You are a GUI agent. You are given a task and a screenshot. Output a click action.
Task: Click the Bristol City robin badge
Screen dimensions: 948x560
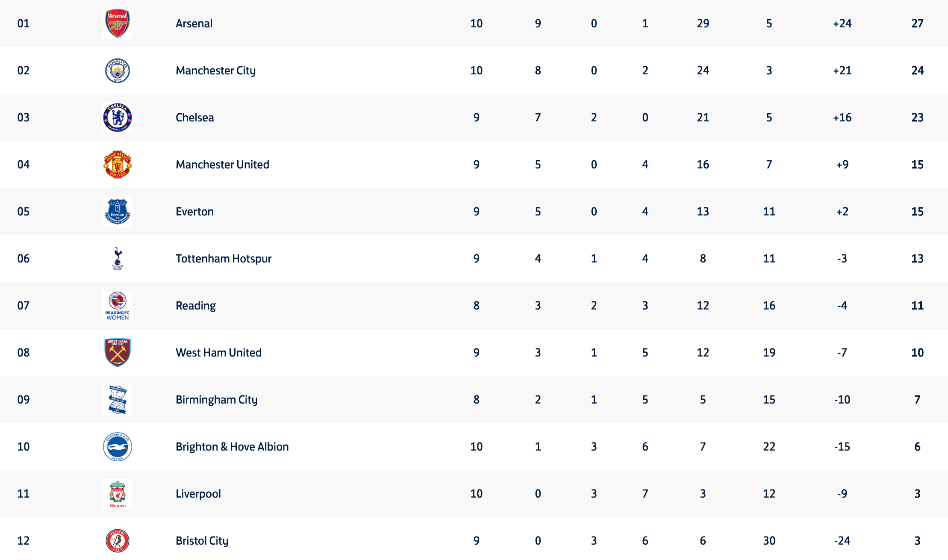click(x=118, y=541)
